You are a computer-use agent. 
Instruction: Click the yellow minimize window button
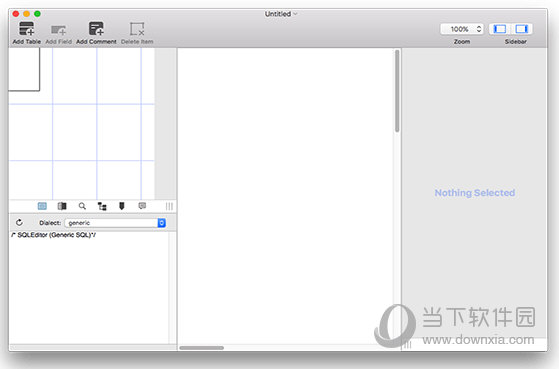(27, 14)
